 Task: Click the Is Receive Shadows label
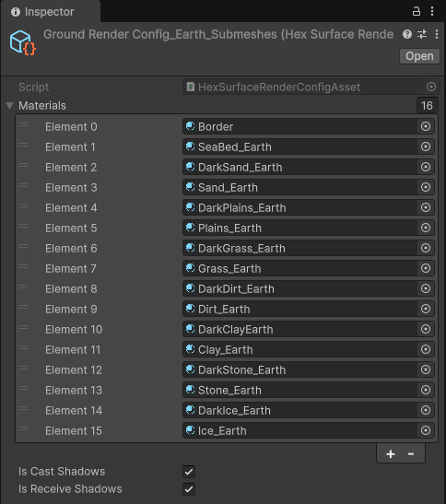pos(70,489)
